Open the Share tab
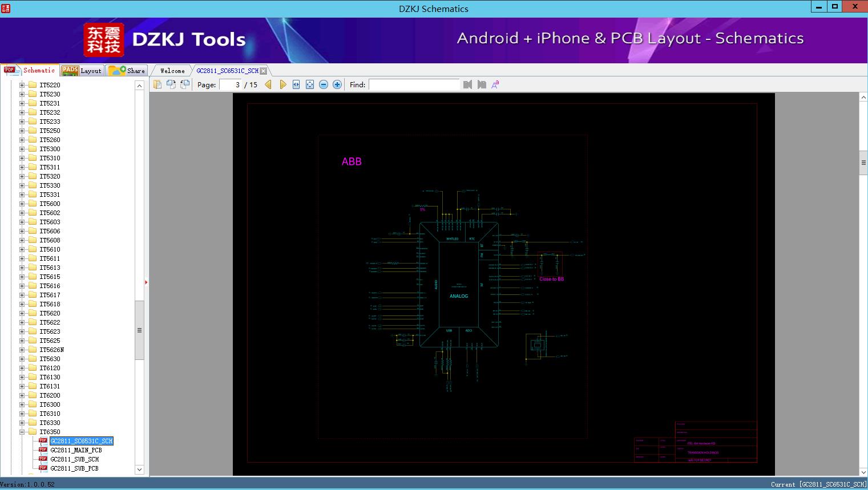 click(x=128, y=71)
